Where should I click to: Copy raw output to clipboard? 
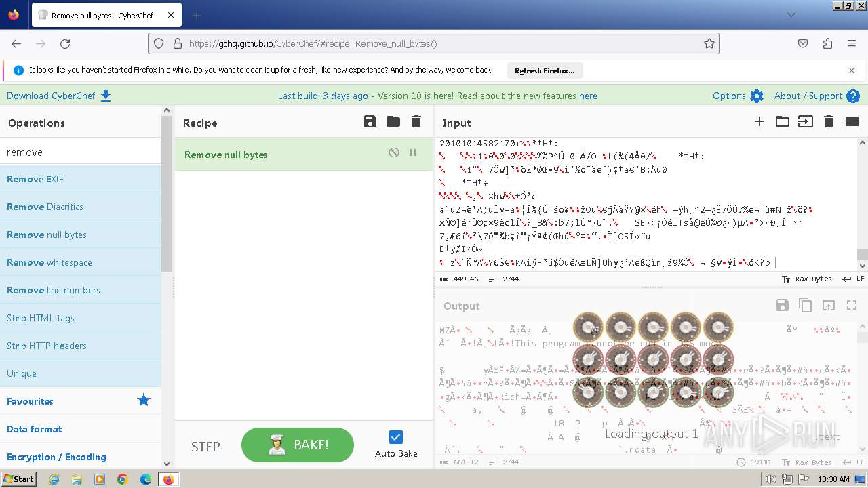point(805,305)
